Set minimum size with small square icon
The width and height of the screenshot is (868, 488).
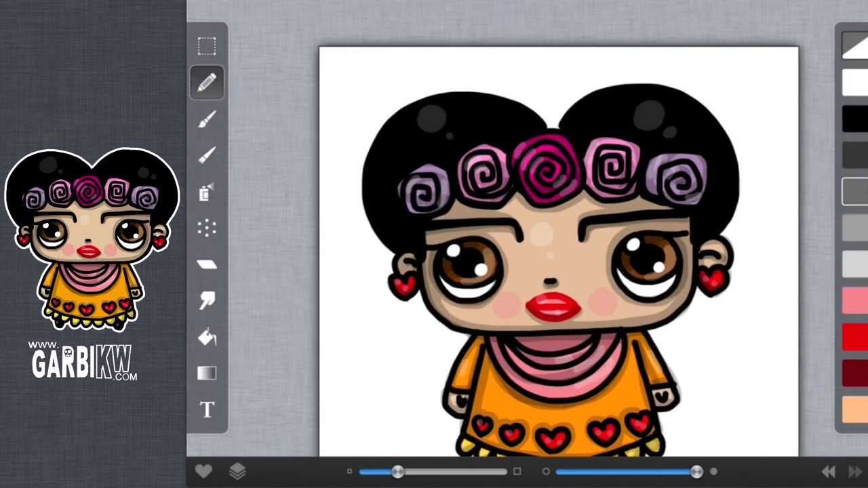[349, 472]
